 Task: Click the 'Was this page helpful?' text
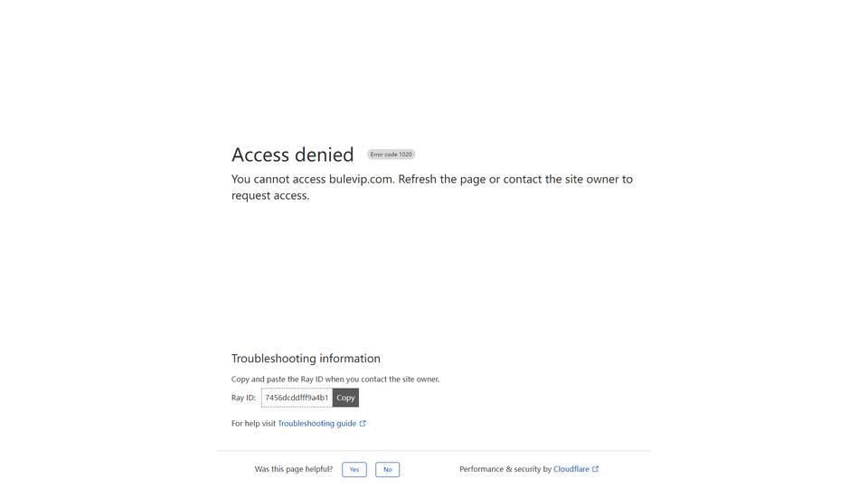point(294,469)
